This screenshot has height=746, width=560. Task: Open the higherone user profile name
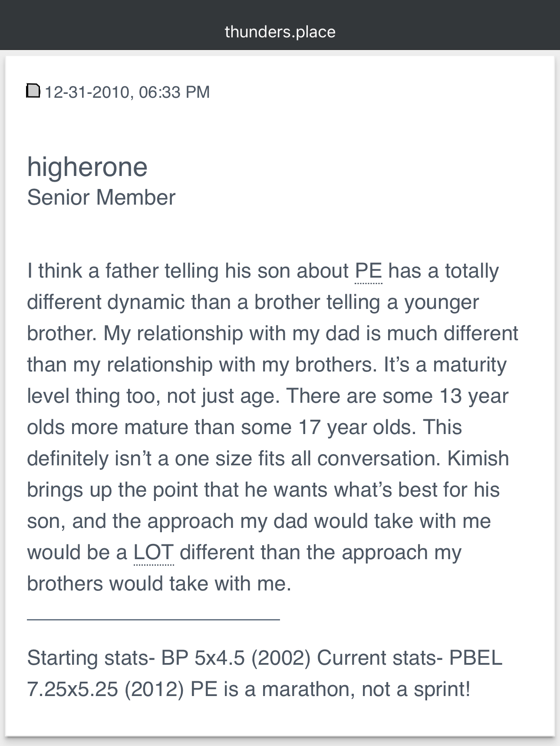[87, 167]
